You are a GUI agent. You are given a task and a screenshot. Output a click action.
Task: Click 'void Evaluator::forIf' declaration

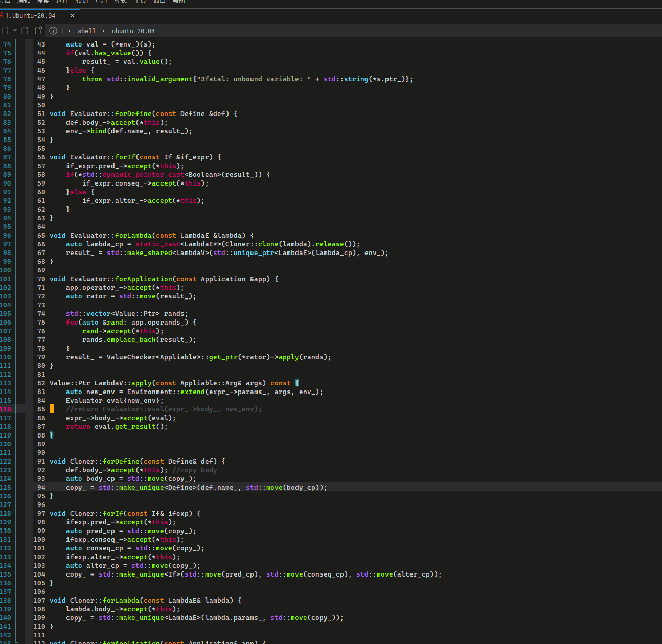pos(135,157)
